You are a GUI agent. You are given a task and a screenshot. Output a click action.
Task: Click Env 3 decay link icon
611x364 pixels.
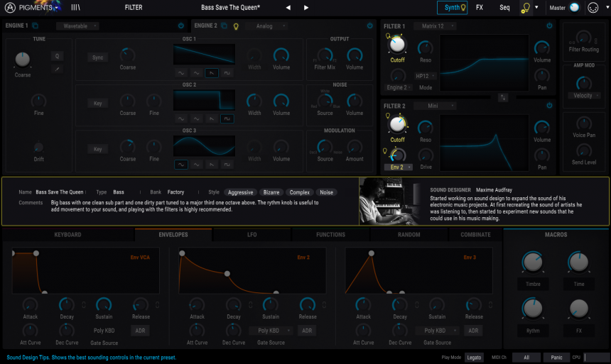(417, 305)
